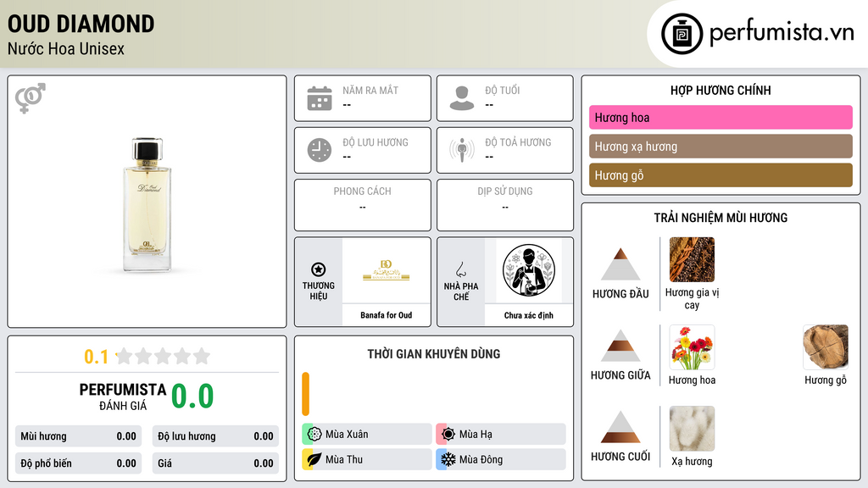Click the Độ lưu hương 0.00 score row
868x488 pixels.
pos(215,436)
